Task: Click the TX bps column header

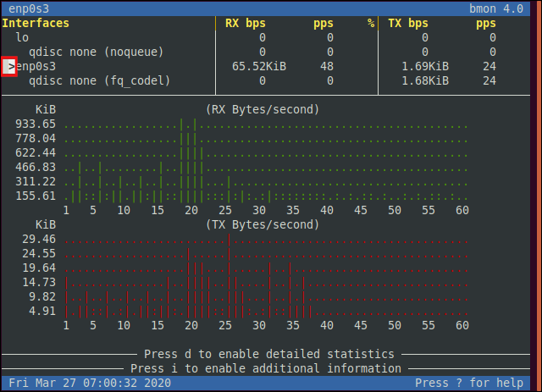Action: coord(408,23)
